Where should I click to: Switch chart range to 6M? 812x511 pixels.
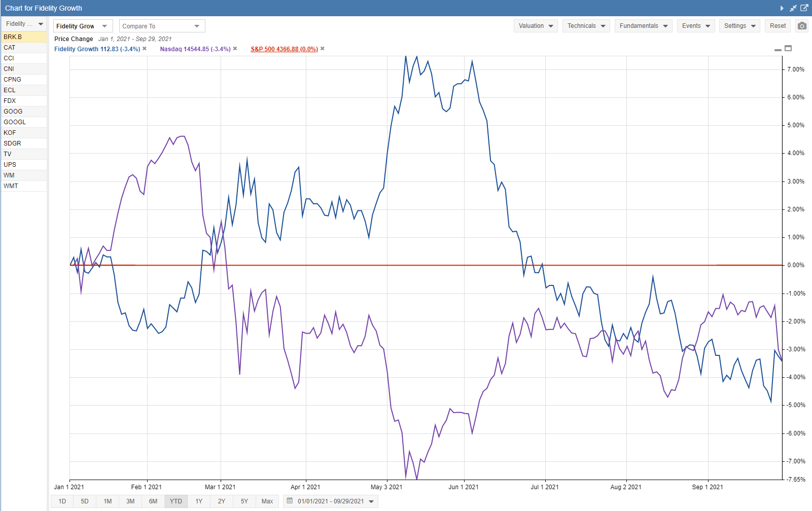pos(153,501)
